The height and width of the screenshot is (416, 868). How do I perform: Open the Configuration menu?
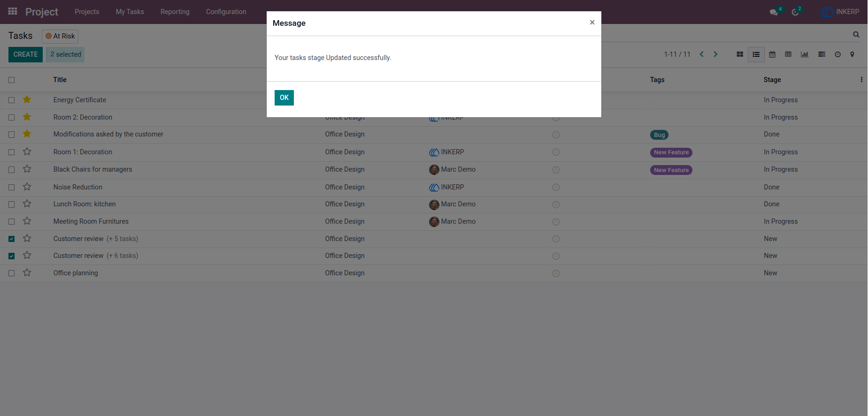226,12
